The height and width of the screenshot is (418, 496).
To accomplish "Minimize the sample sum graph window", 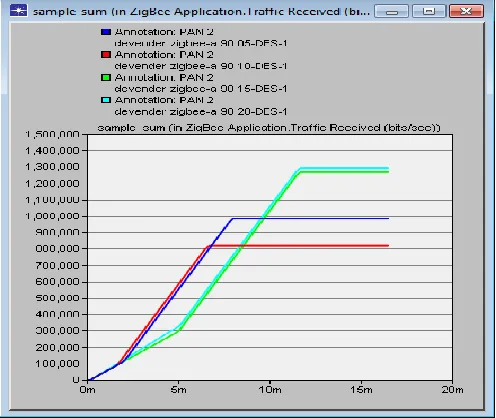I will (x=392, y=11).
